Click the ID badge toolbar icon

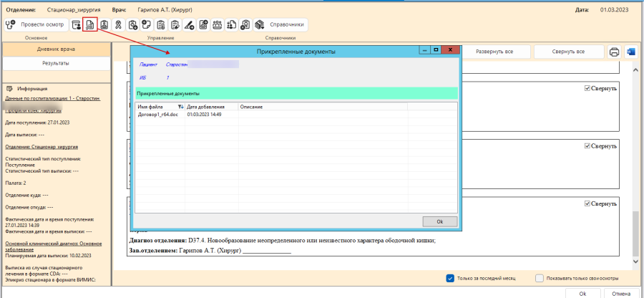tap(104, 24)
